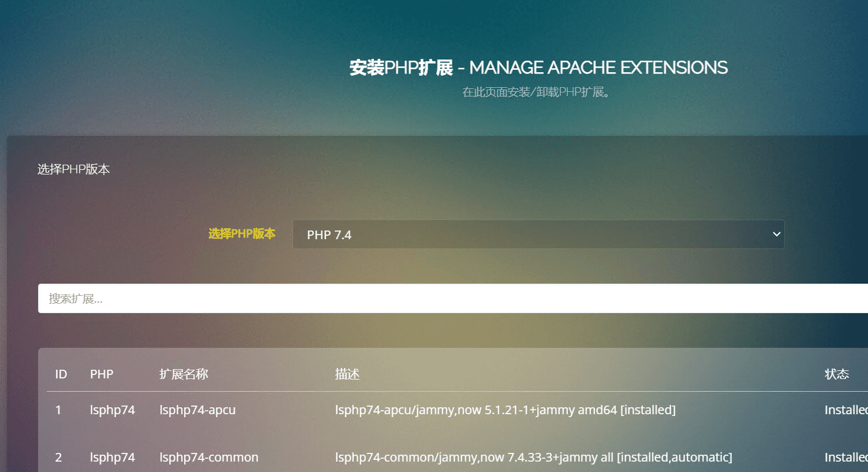Click the 扩展名称 column header
This screenshot has height=472, width=868.
click(182, 374)
